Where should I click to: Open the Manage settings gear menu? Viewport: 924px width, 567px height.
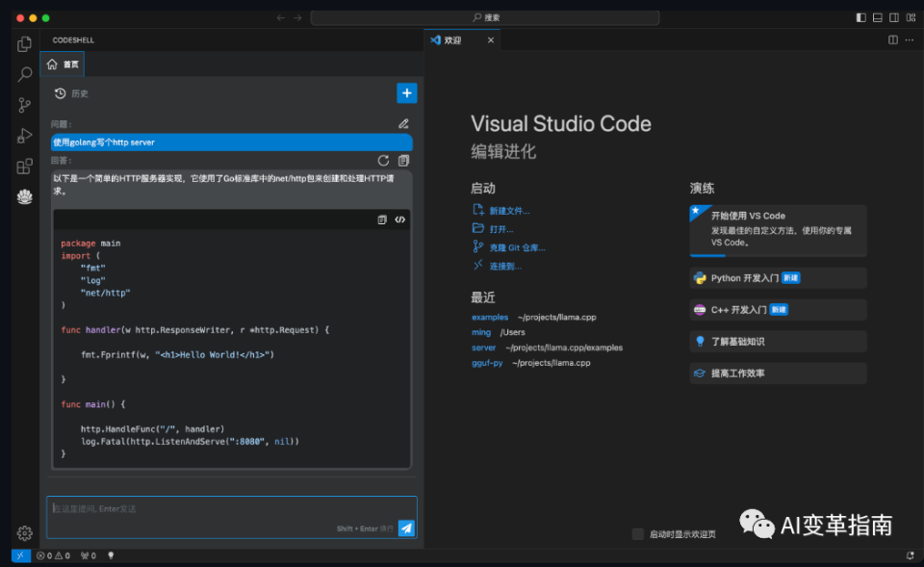pos(25,533)
